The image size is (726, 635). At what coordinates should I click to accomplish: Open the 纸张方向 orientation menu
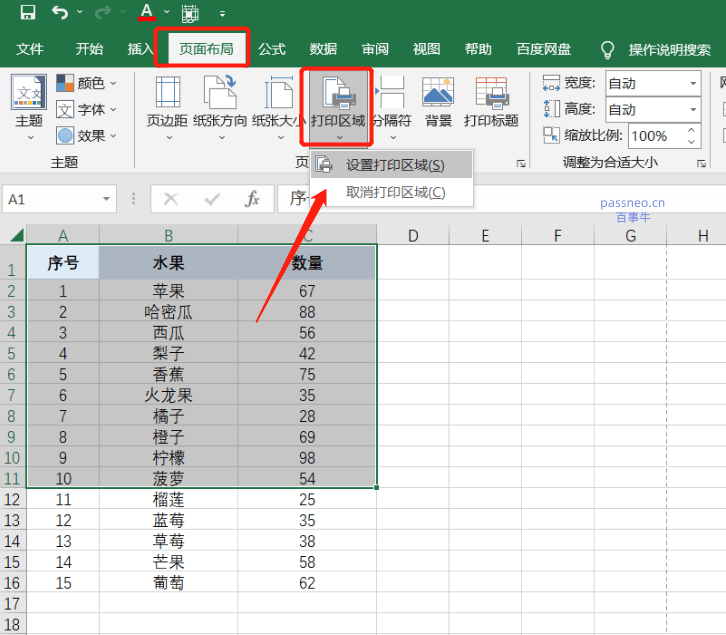point(220,107)
